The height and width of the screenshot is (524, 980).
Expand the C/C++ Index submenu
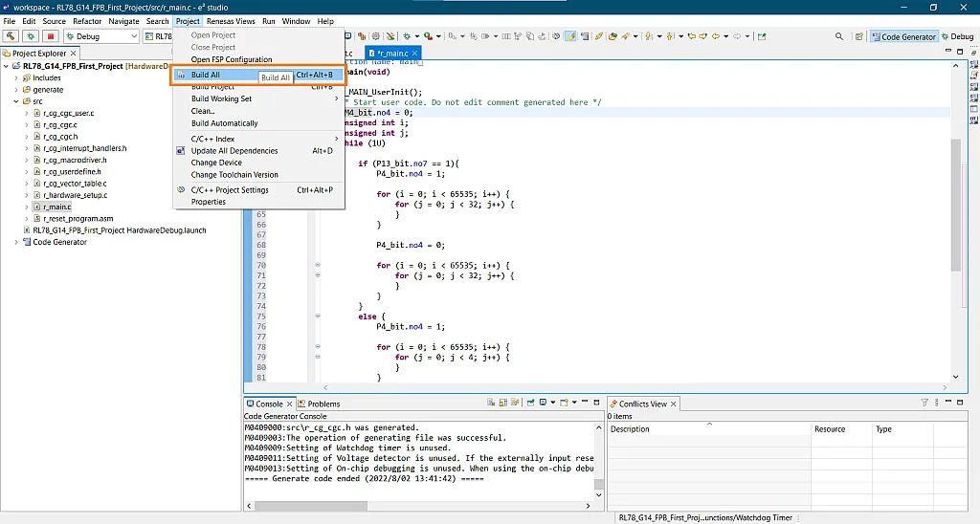pyautogui.click(x=258, y=139)
